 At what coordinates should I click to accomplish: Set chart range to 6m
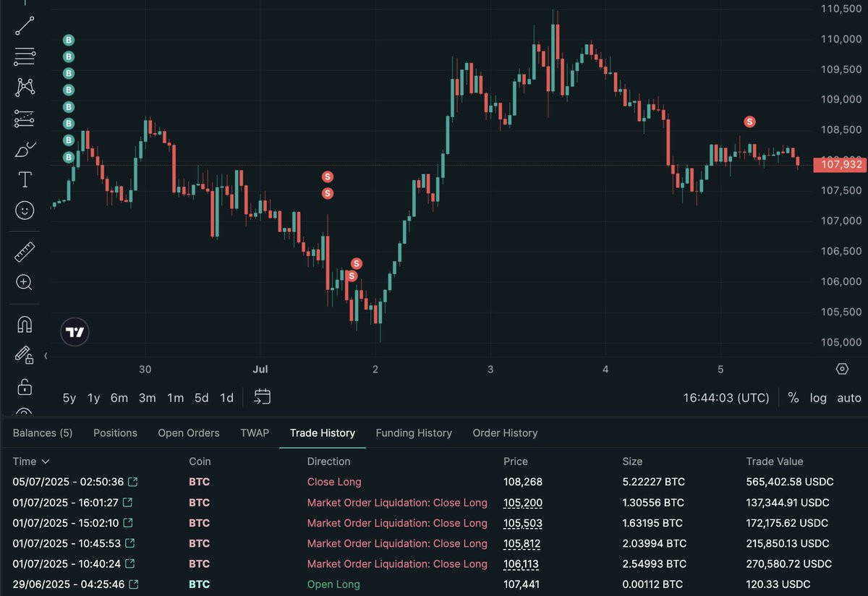[x=119, y=398]
